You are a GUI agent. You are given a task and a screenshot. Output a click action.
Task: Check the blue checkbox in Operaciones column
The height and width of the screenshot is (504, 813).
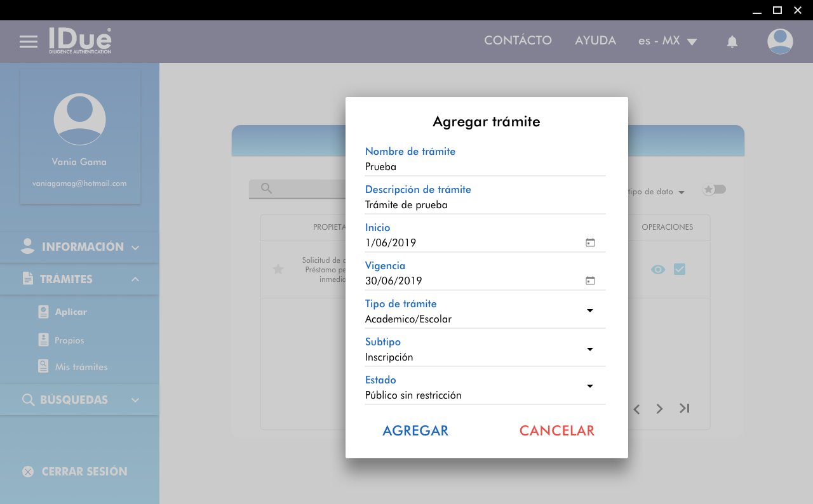click(x=680, y=269)
